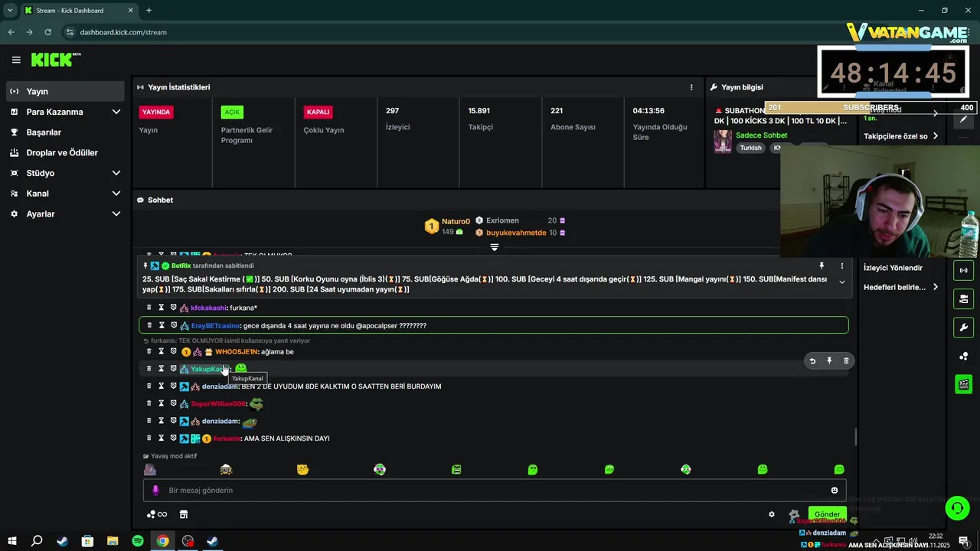
Task: Click kfckakashi username in chat
Action: pos(208,308)
